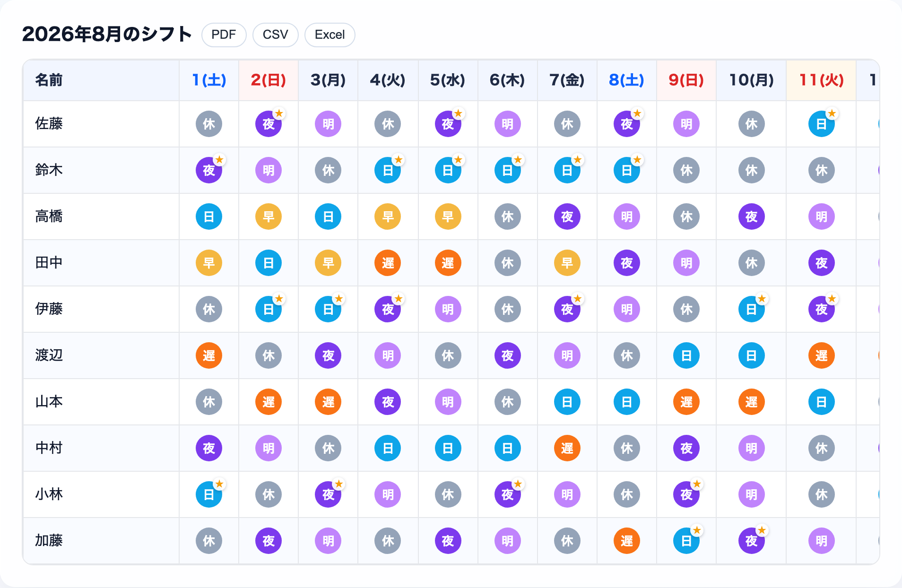Click 伊藤's starred night shift on the 7th
Screen dimensions: 902x588
coord(567,309)
